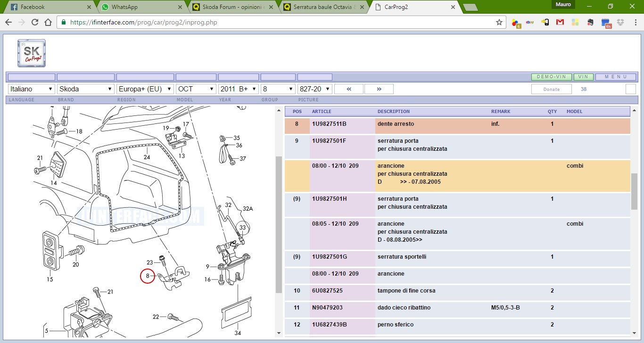Open the Evernote elephant extension

590,22
